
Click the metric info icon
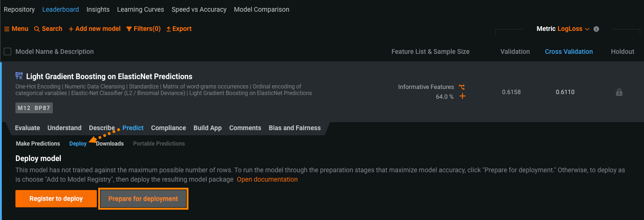596,29
